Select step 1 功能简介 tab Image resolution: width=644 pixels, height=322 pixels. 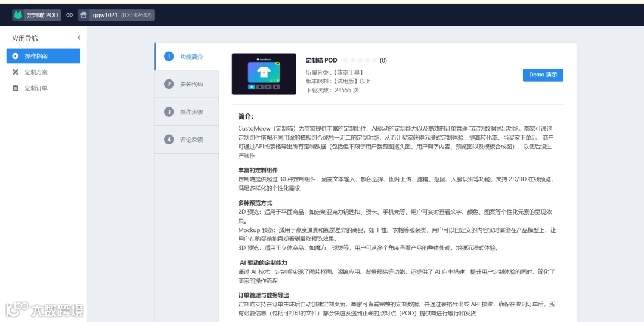click(x=187, y=57)
